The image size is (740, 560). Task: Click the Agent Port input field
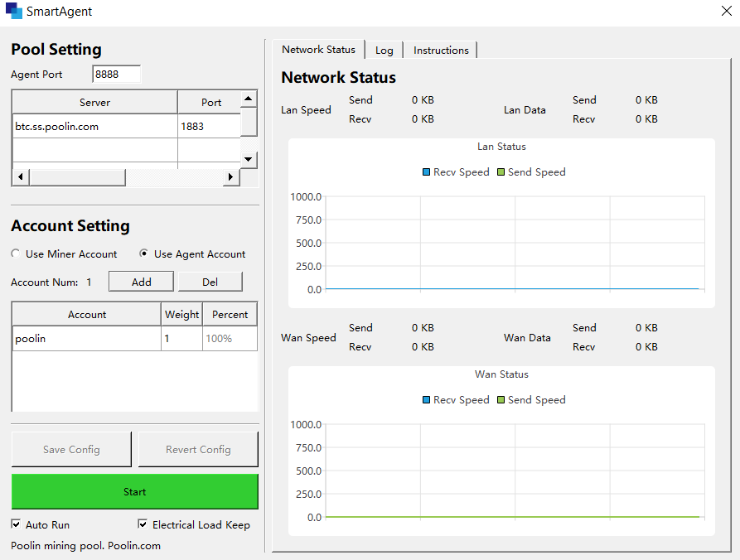pyautogui.click(x=117, y=74)
